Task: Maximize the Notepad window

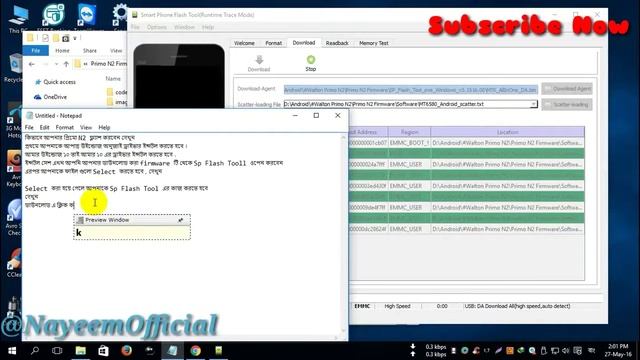Action: point(316,116)
